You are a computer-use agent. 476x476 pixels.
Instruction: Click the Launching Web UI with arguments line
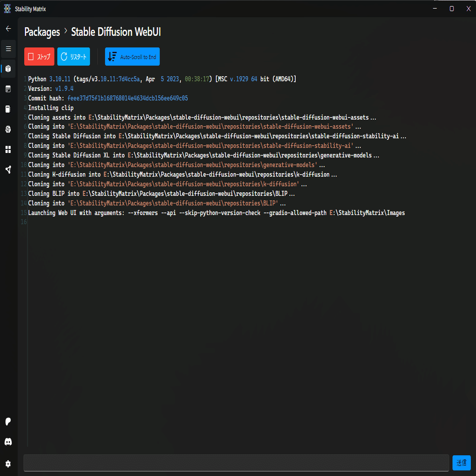[x=217, y=213]
